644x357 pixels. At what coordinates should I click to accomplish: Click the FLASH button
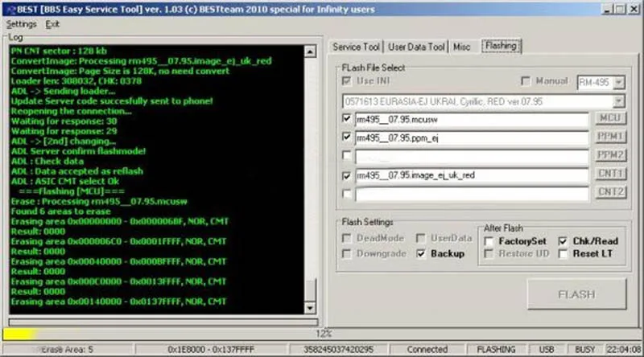coord(576,294)
